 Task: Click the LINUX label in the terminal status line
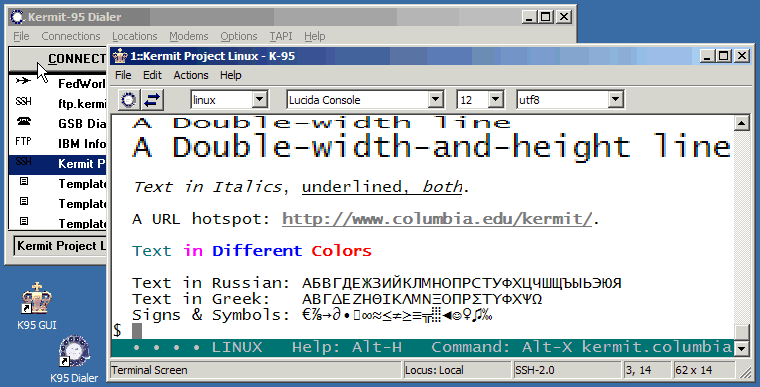pos(237,347)
